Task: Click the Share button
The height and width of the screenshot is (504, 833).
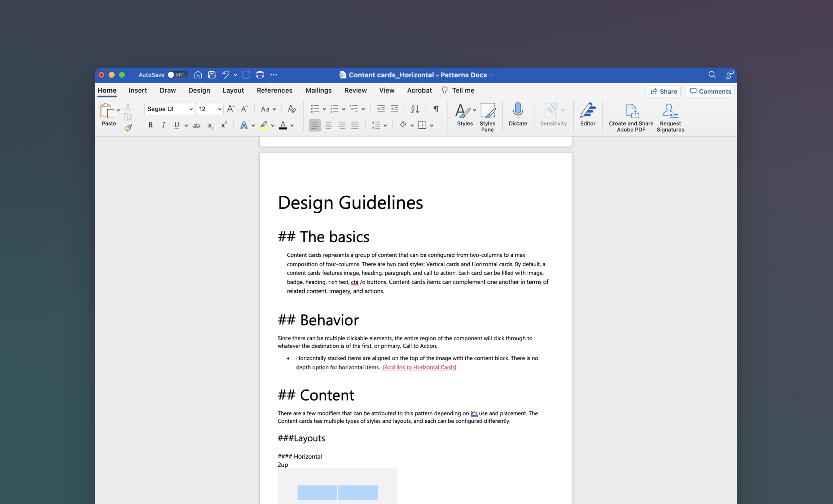Action: tap(663, 91)
